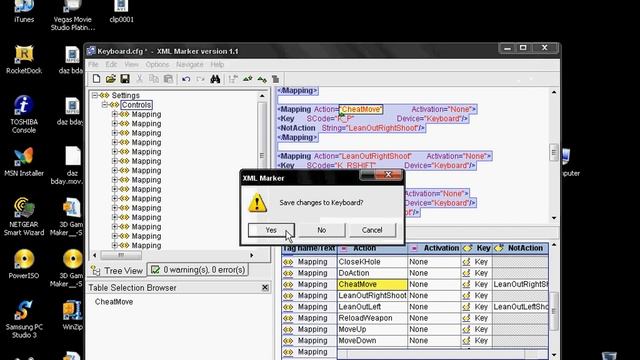Select the LeanOutLeft cell in table

[x=372, y=307]
